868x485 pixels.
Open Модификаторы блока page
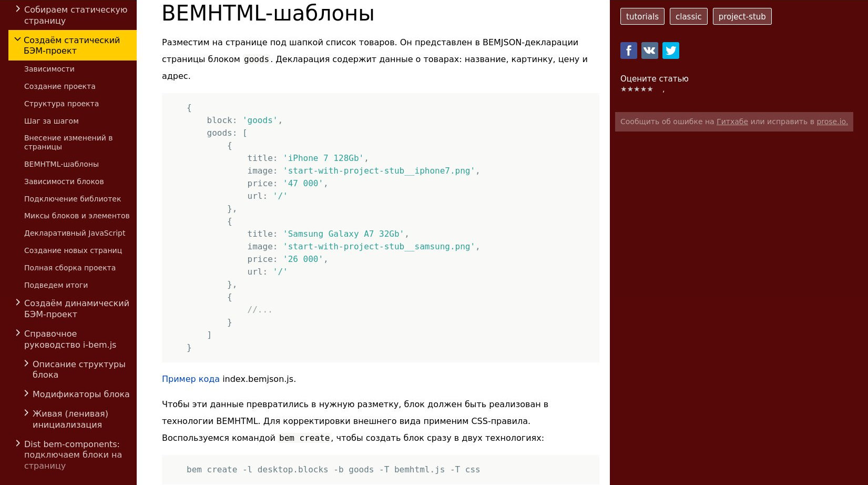[81, 394]
